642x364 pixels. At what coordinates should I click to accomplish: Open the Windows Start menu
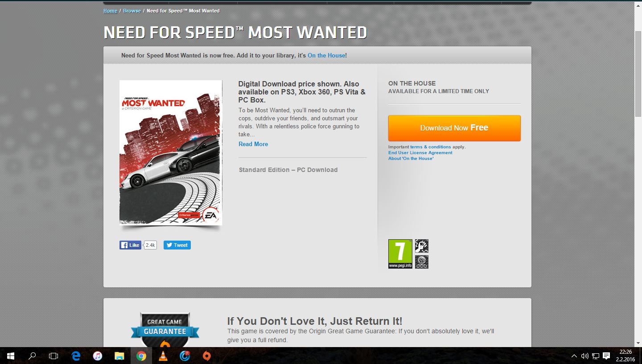pyautogui.click(x=11, y=356)
